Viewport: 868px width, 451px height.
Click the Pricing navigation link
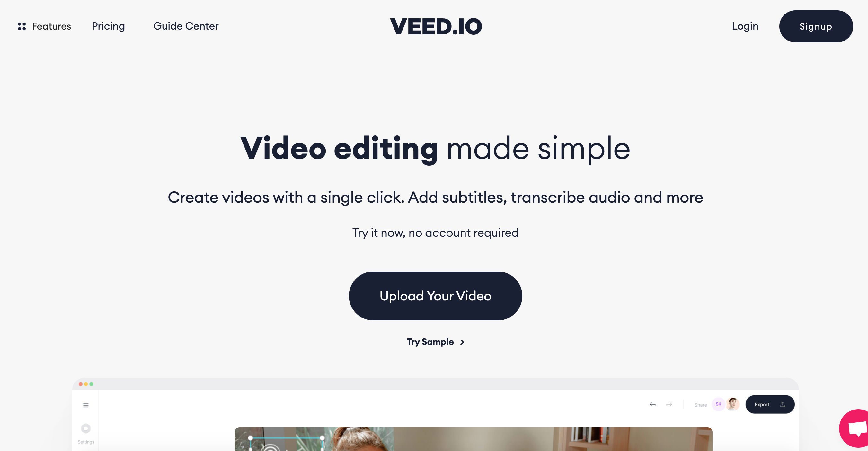coord(109,26)
